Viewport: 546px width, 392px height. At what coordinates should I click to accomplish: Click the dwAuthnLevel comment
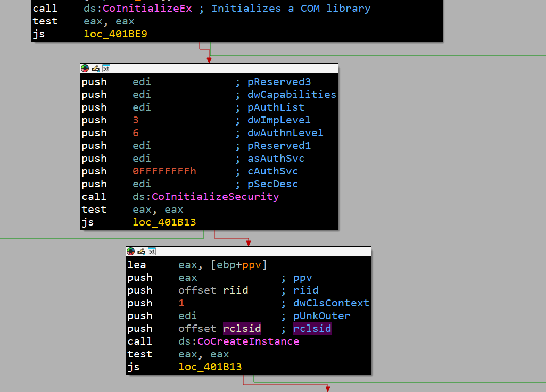click(x=285, y=133)
